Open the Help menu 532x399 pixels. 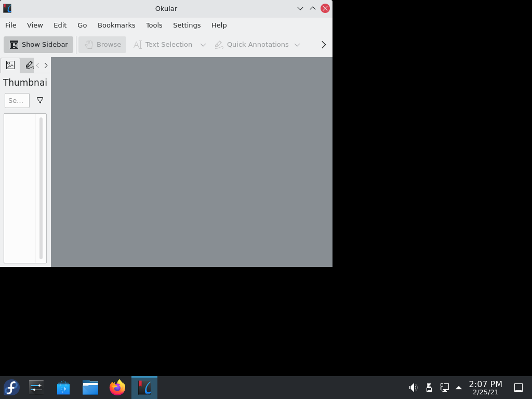[x=219, y=25]
